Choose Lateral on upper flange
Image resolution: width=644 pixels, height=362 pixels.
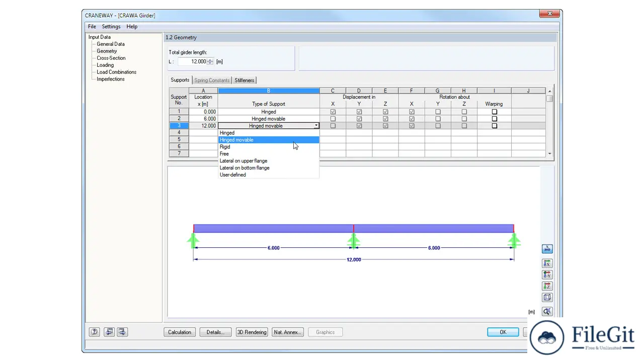click(x=269, y=161)
